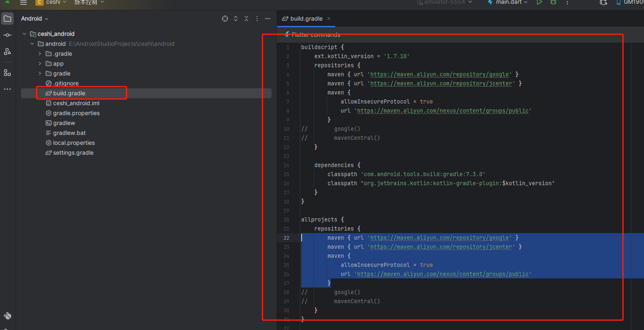Click Select Opened File crosshair icon
Image resolution: width=644 pixels, height=330 pixels.
[x=225, y=19]
